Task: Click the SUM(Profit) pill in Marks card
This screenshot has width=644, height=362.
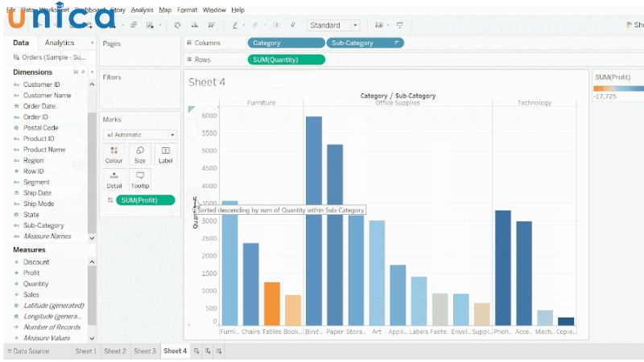Action: [145, 200]
